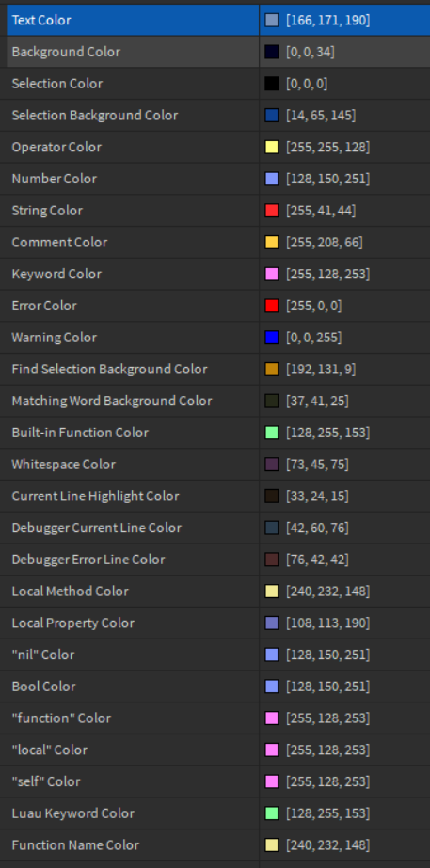Select the Debugger Current Line Color label
The width and height of the screenshot is (430, 868).
tap(96, 529)
